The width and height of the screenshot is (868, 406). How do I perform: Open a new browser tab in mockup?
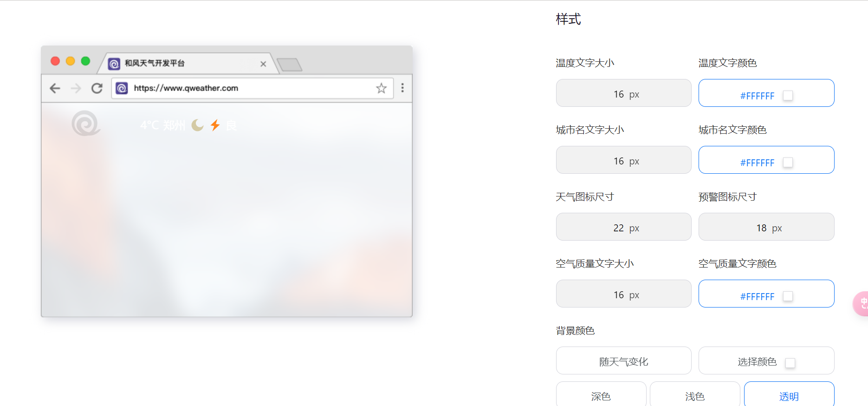pyautogui.click(x=289, y=65)
